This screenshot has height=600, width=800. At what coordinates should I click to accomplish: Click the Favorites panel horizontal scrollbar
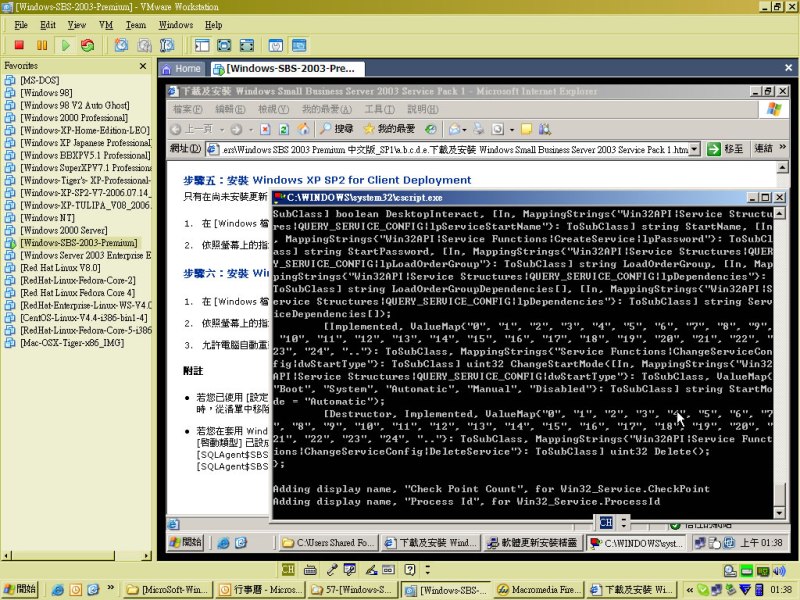tap(77, 555)
